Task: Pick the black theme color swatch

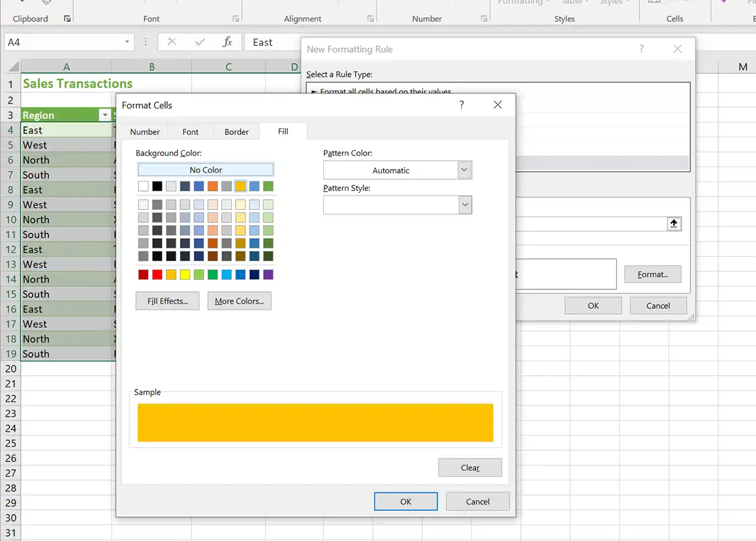Action: pyautogui.click(x=157, y=186)
